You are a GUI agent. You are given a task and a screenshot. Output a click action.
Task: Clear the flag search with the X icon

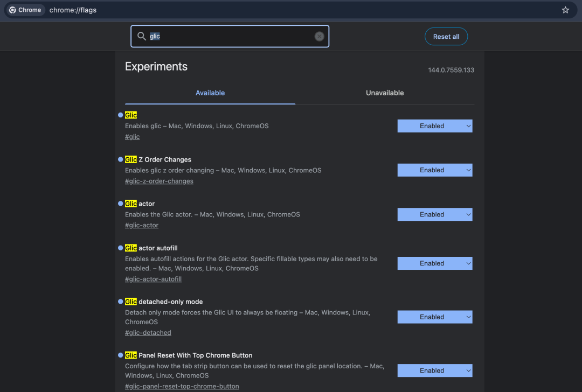pyautogui.click(x=319, y=36)
